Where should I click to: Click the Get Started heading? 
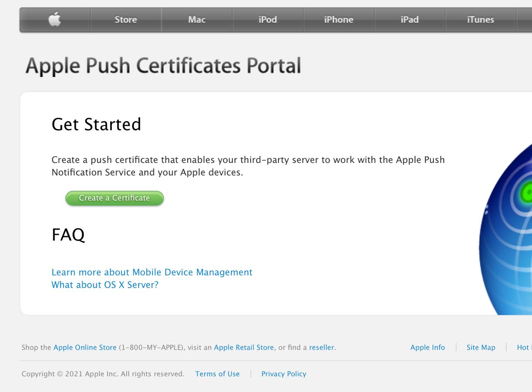[x=96, y=124]
